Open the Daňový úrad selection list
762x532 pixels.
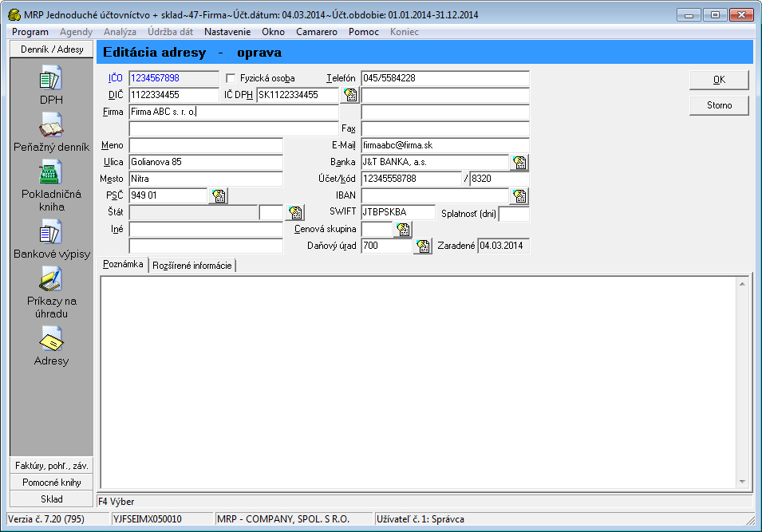(422, 246)
